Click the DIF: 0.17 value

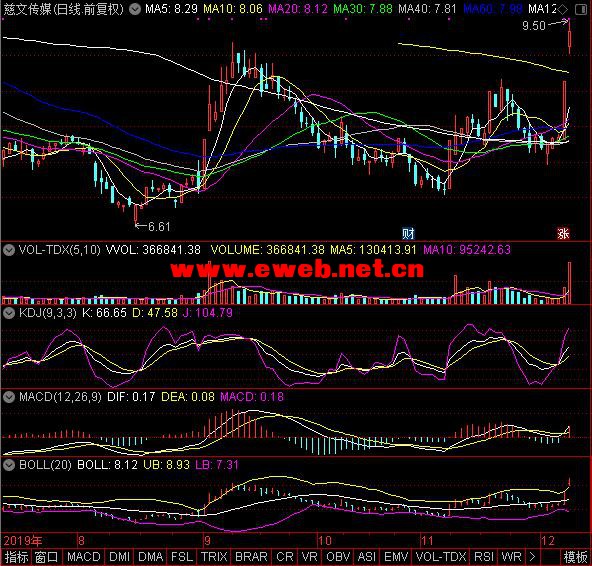click(131, 396)
